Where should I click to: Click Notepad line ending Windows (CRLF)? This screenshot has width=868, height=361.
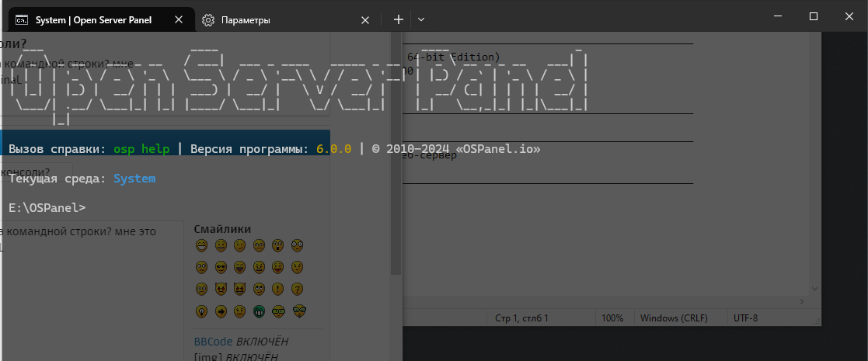click(x=674, y=318)
